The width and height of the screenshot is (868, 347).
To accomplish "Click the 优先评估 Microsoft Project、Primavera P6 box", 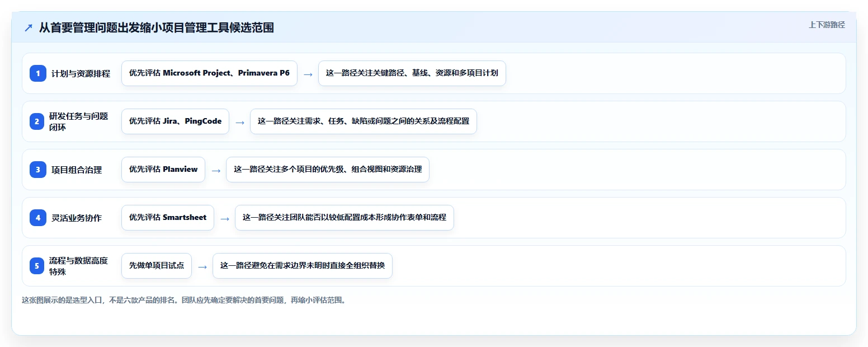I will [209, 73].
